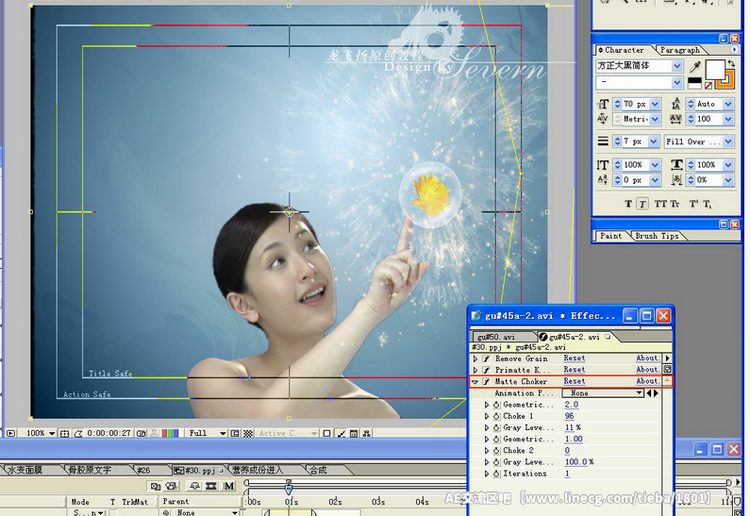The image size is (750, 516).
Task: Open the timeline button in viewer
Action: tap(354, 433)
